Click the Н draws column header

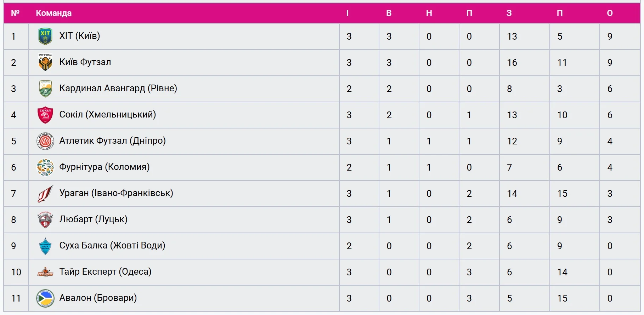(429, 13)
